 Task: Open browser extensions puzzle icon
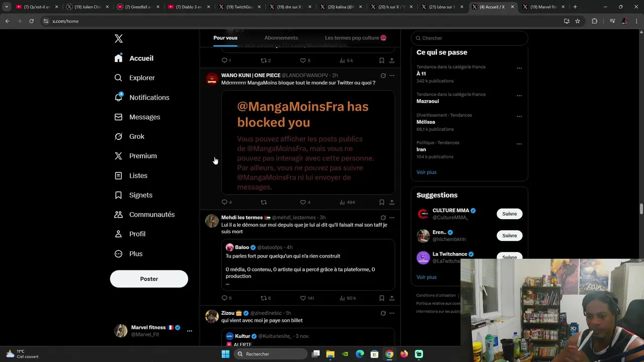[x=594, y=21]
